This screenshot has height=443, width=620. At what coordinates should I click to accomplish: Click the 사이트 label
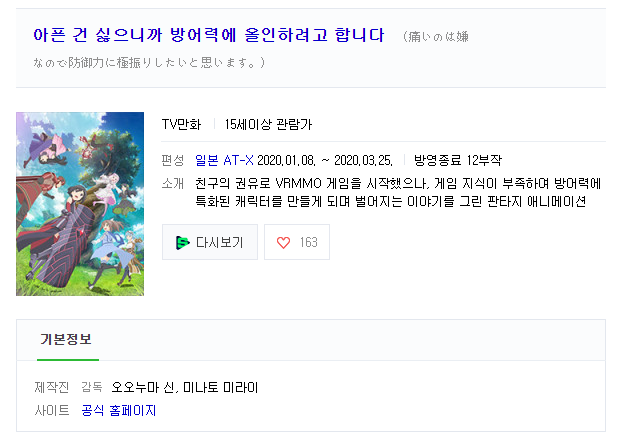point(52,411)
